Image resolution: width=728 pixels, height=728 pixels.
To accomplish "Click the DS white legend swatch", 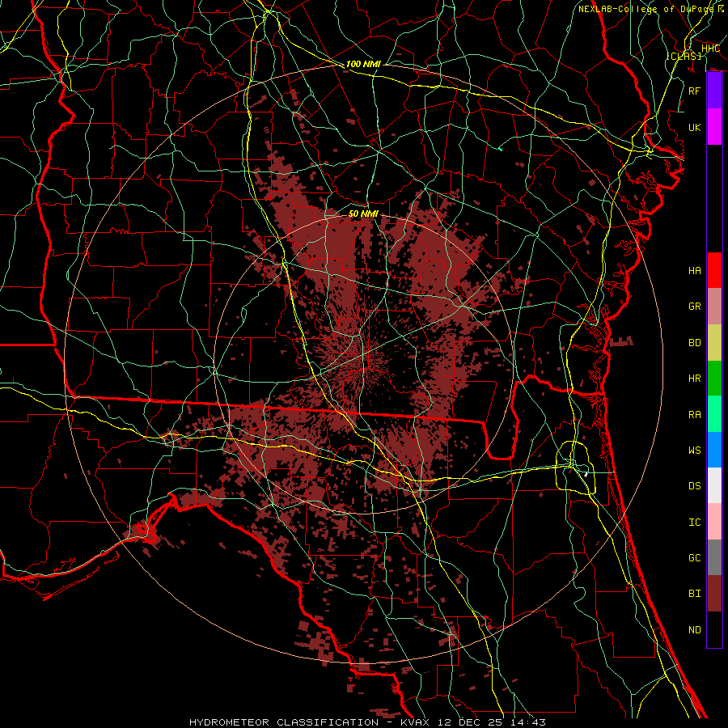I will 714,485.
